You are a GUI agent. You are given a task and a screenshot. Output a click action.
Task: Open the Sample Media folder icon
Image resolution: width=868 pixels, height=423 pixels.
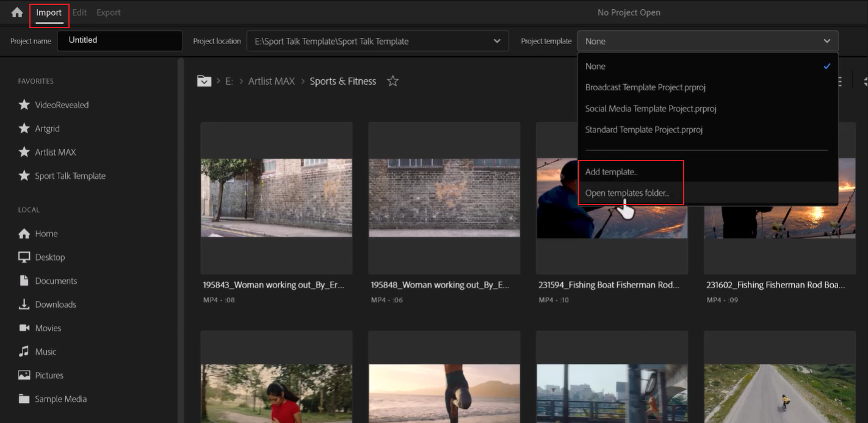[24, 399]
